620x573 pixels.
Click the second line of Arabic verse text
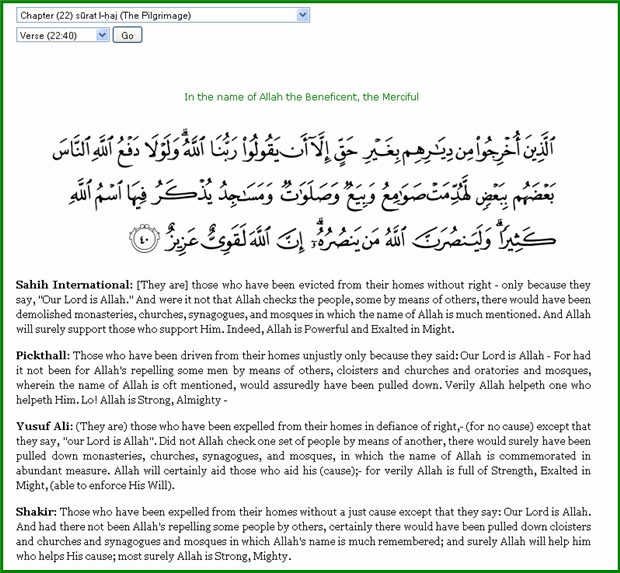pos(312,194)
